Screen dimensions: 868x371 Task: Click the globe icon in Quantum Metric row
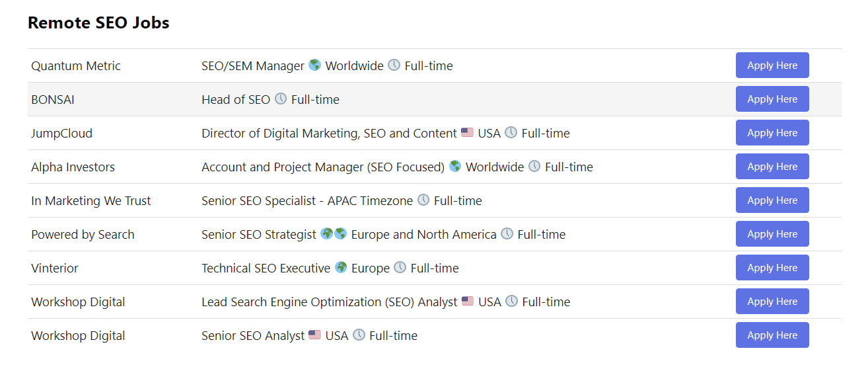pyautogui.click(x=314, y=65)
